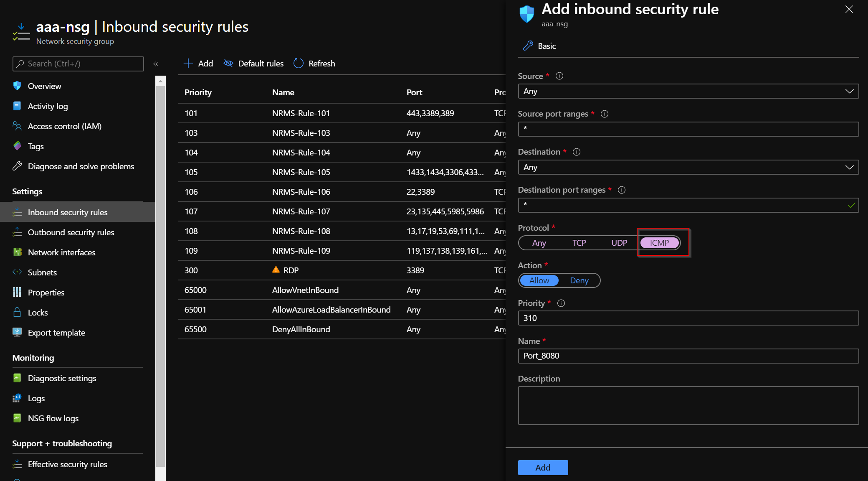This screenshot has width=868, height=481.
Task: Click the Description text area
Action: [x=688, y=405]
